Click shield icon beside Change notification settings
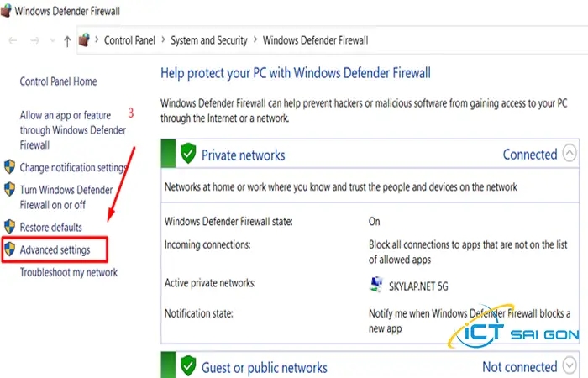The image size is (588, 378). click(x=10, y=167)
